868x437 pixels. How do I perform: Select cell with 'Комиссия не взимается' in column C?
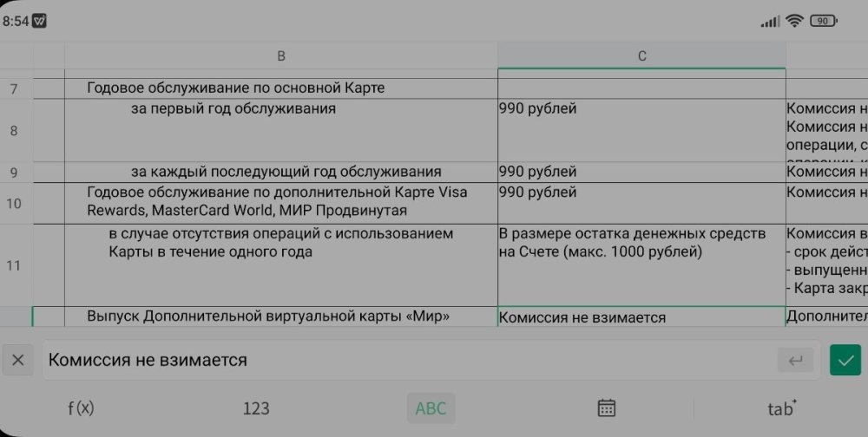click(x=641, y=317)
